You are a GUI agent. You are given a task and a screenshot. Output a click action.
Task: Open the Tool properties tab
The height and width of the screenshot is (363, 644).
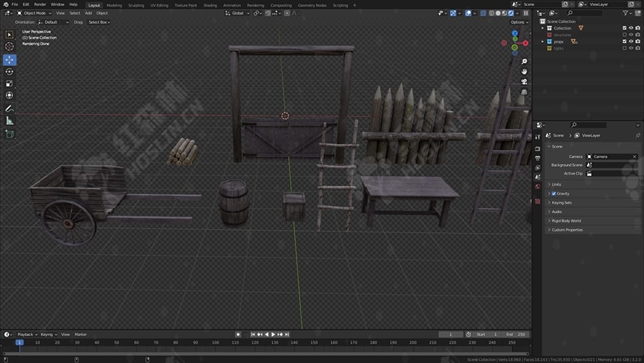[537, 137]
